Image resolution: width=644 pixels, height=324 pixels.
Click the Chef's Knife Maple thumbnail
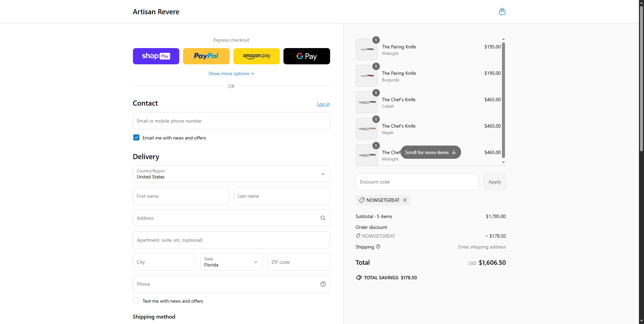(367, 129)
